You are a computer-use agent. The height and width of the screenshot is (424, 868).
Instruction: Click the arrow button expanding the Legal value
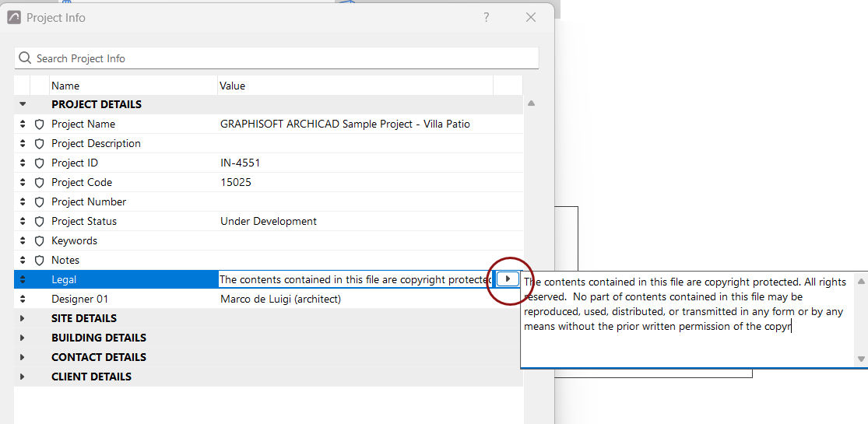point(508,279)
